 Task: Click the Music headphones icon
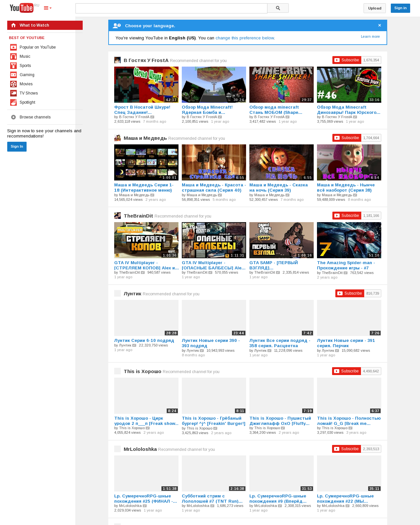click(x=13, y=56)
